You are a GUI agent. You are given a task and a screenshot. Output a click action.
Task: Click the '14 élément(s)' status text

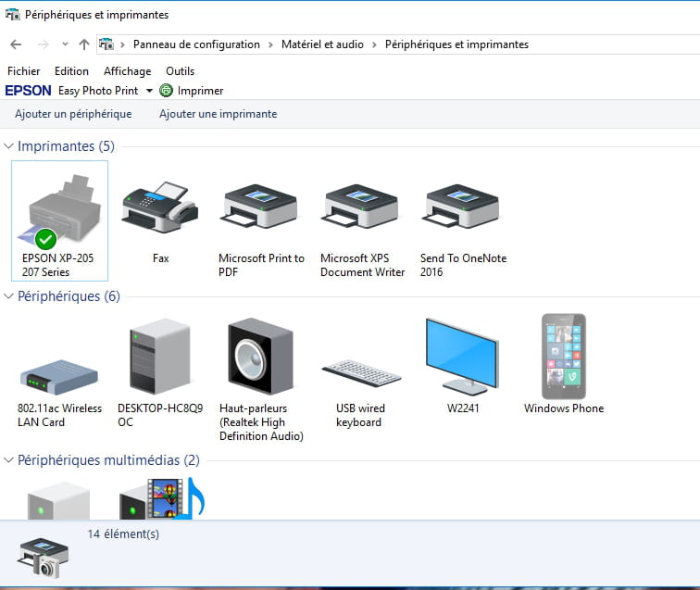123,534
